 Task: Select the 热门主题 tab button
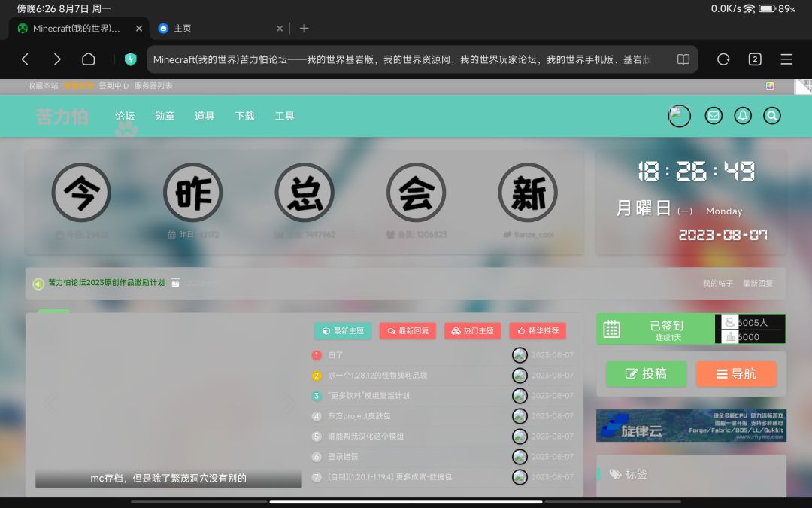coord(472,330)
